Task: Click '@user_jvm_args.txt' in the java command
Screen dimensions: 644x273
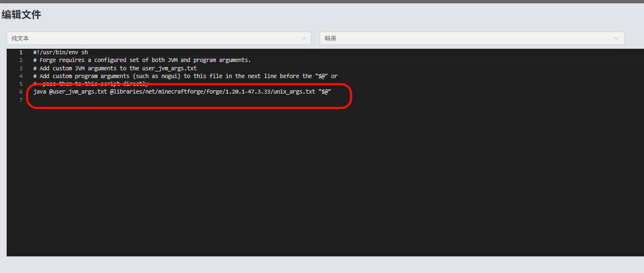Action: click(78, 92)
